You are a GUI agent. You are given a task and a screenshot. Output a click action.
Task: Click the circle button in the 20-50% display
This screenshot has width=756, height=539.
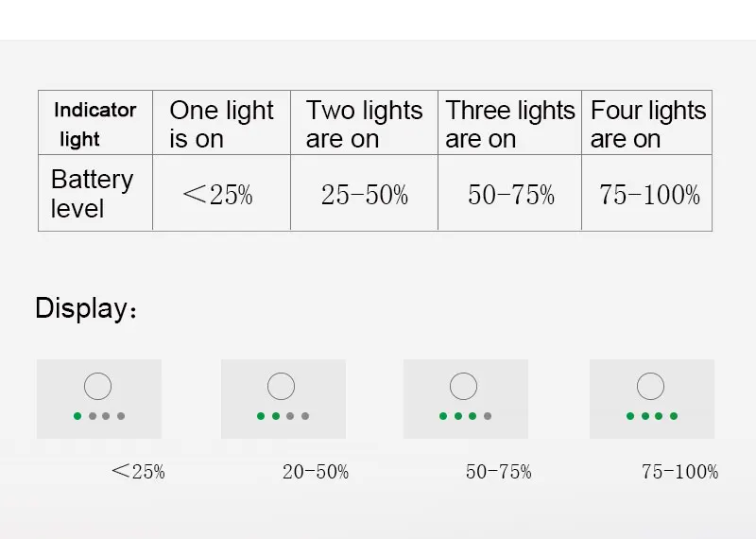tap(281, 386)
